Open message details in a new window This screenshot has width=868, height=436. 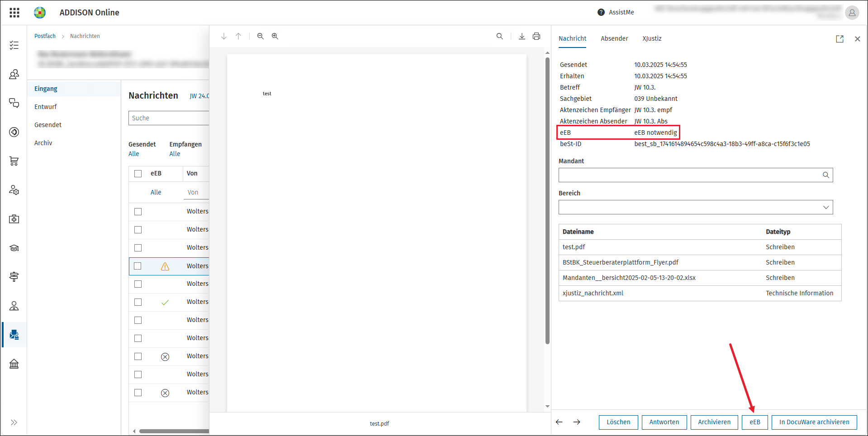(x=840, y=39)
